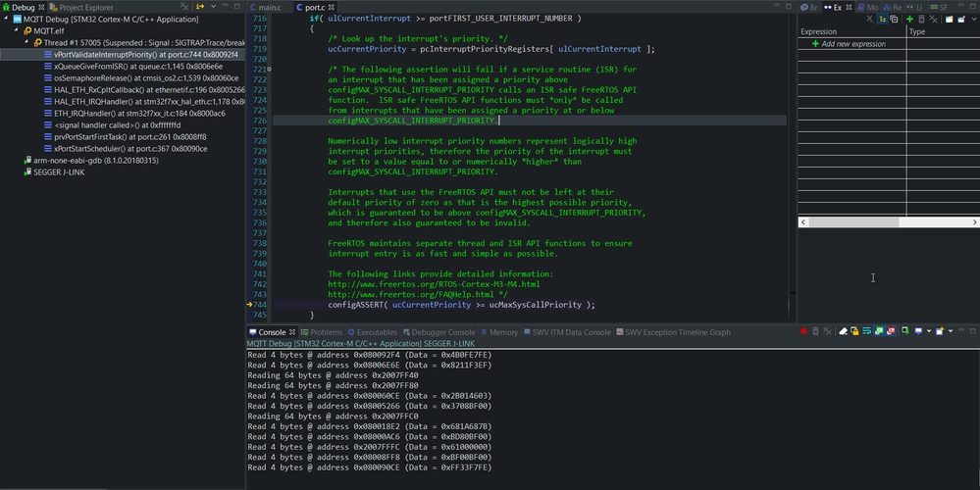Image resolution: width=980 pixels, height=490 pixels.
Task: Select arm-none-eabi-gdb process node
Action: (x=90, y=161)
